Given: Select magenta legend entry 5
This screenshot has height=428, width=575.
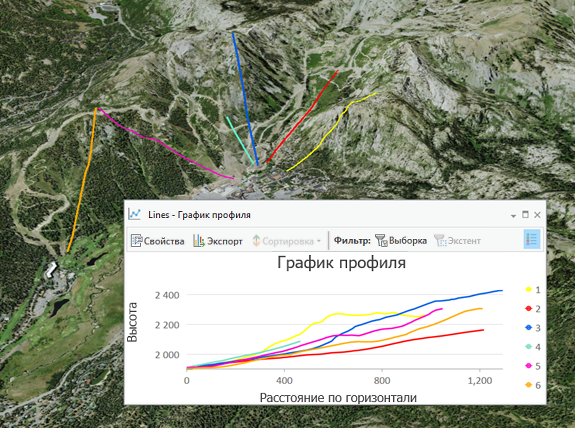Looking at the screenshot, I should (x=533, y=366).
